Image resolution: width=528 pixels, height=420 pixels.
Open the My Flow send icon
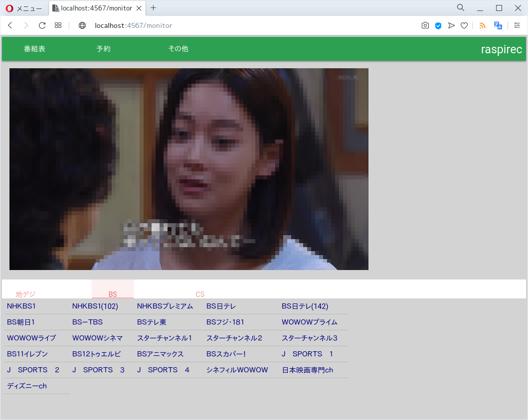451,25
